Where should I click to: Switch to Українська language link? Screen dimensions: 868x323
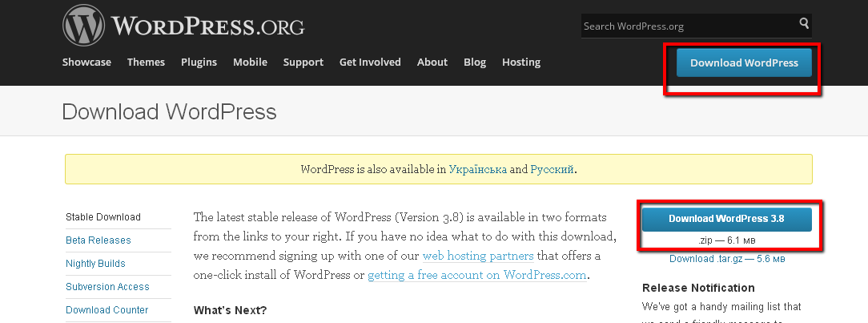point(478,170)
